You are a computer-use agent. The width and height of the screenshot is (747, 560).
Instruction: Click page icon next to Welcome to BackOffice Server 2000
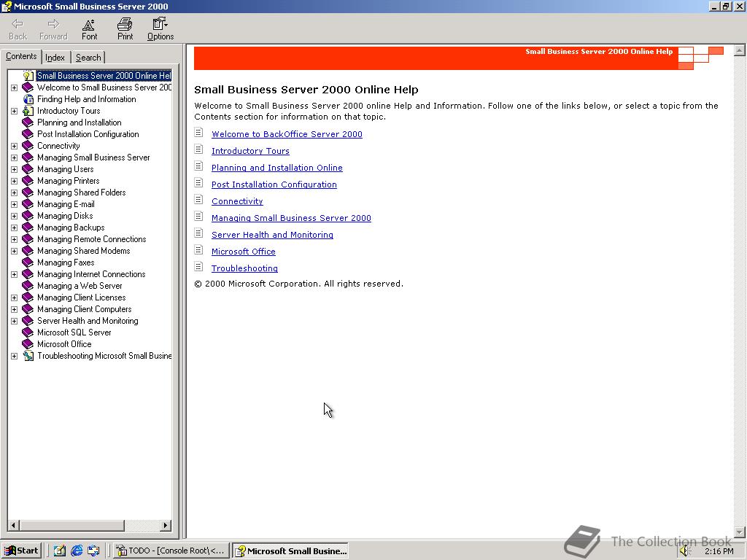coord(198,133)
